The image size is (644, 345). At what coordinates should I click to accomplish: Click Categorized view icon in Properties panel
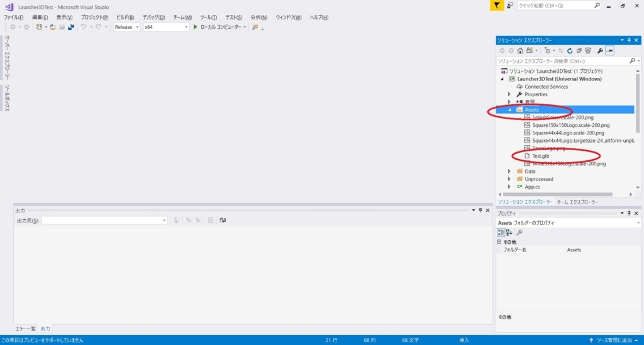click(x=501, y=233)
